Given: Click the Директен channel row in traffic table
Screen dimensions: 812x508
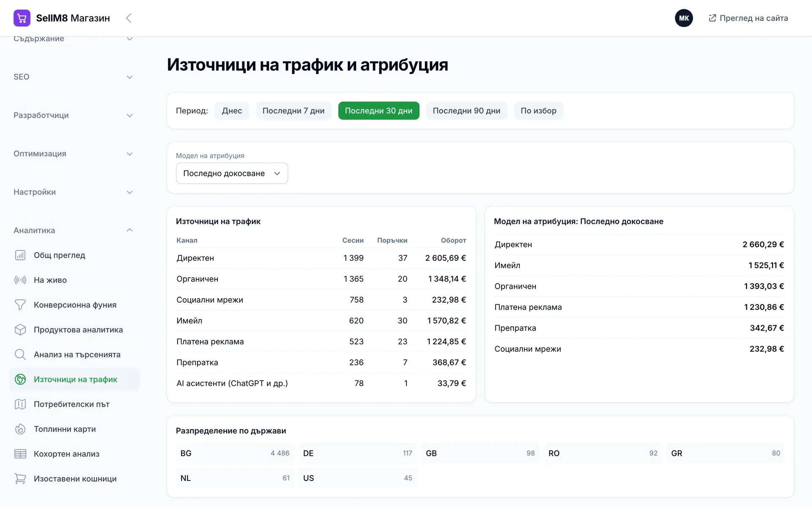Looking at the screenshot, I should [x=321, y=258].
